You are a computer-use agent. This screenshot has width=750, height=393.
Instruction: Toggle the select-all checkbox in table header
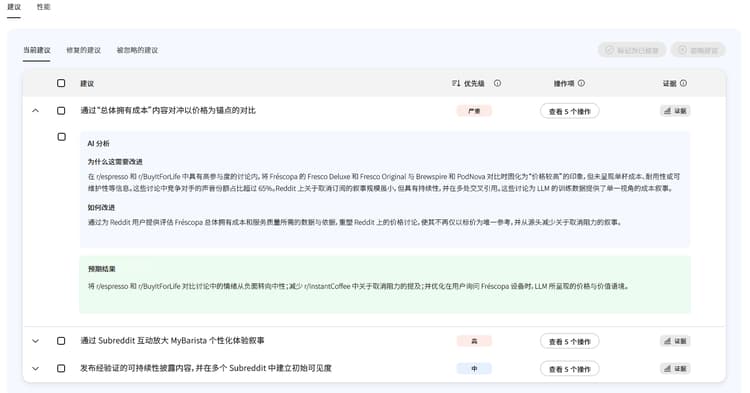tap(61, 83)
